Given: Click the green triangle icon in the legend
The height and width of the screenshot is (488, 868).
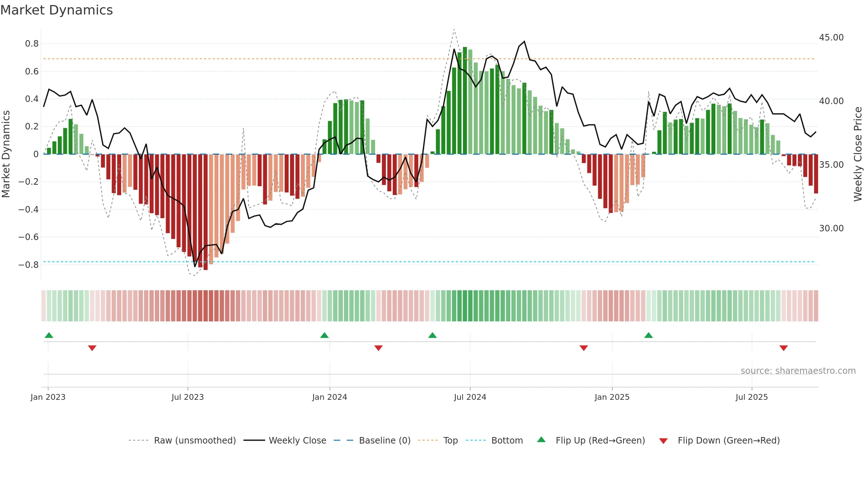Looking at the screenshot, I should 541,440.
